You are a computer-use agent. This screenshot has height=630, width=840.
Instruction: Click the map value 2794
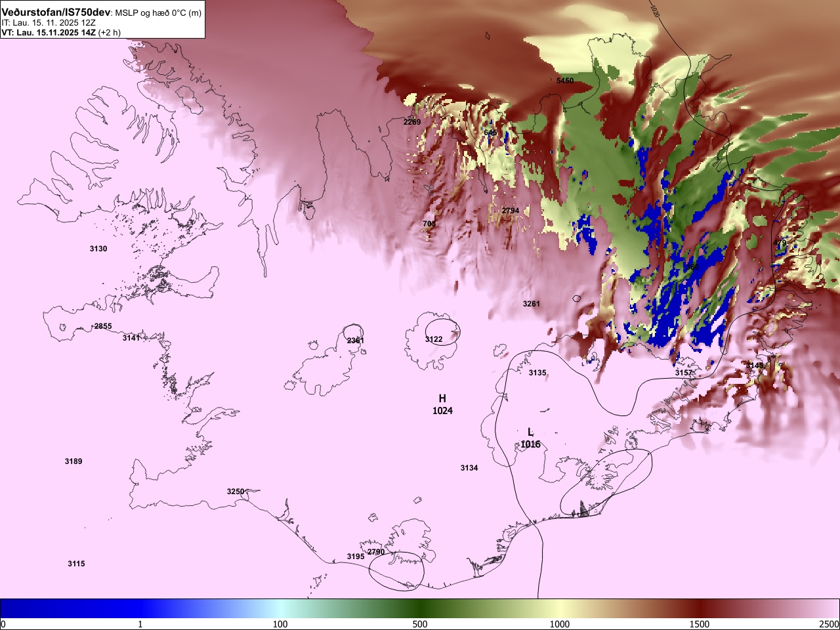[511, 211]
